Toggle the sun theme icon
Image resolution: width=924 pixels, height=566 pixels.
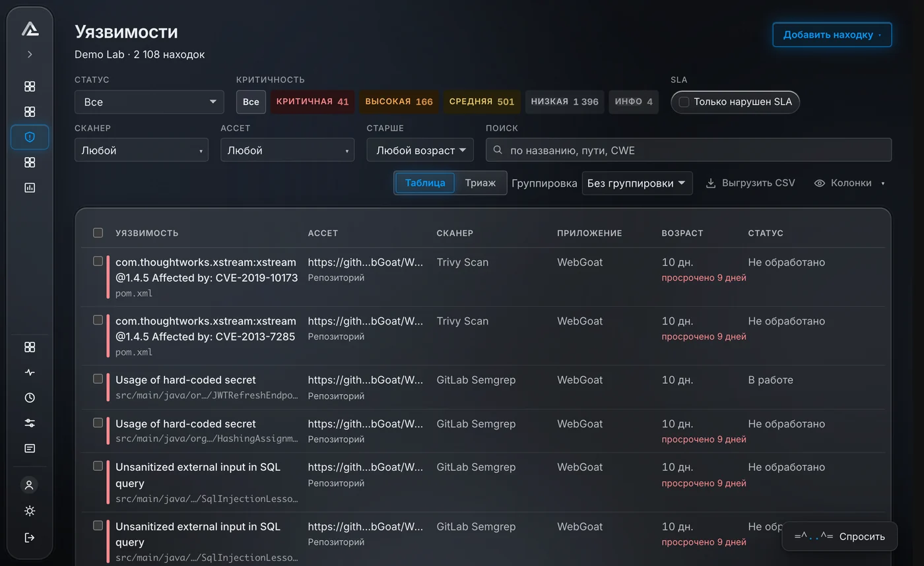(30, 511)
